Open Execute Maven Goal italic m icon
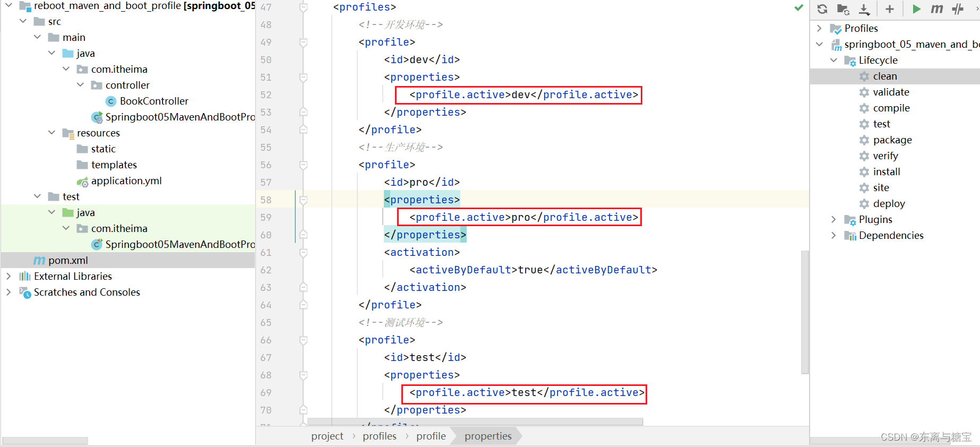The width and height of the screenshot is (980, 447). pos(937,9)
